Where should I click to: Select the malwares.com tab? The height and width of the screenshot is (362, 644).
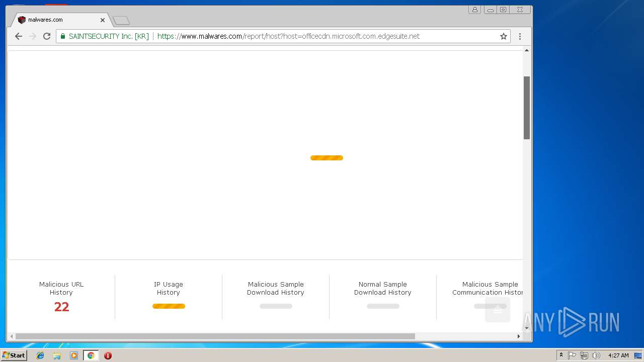coord(60,20)
